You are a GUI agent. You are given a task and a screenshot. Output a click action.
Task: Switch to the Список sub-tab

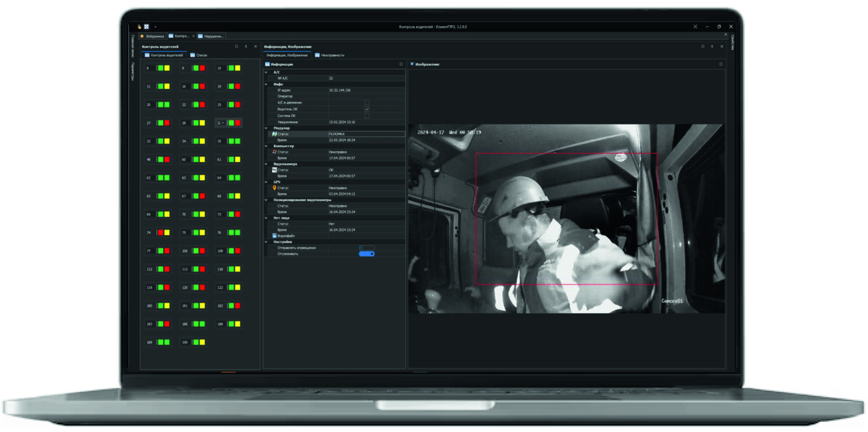point(198,55)
